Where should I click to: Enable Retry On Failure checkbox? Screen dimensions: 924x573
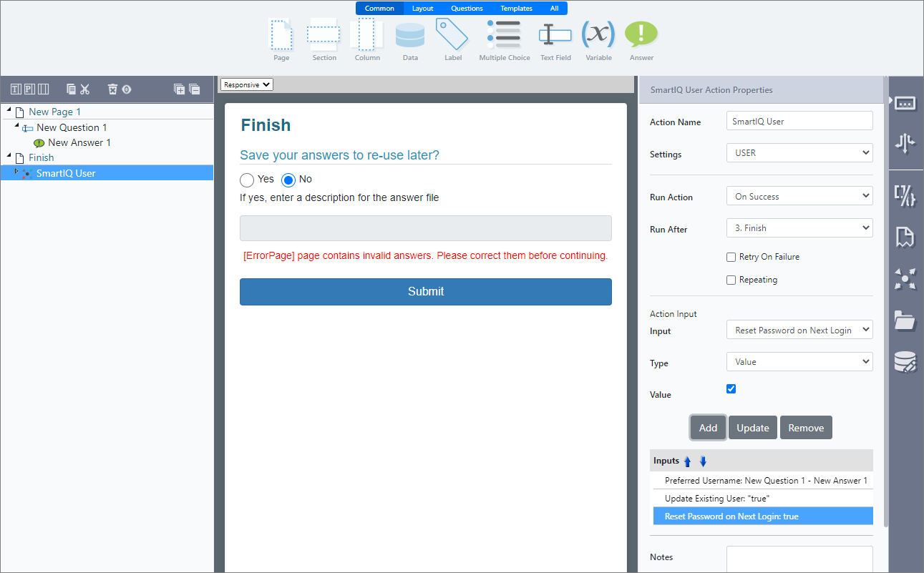click(x=731, y=257)
